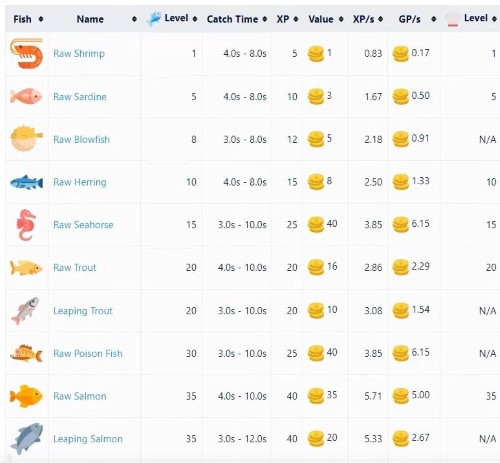The image size is (500, 463).
Task: Click the Raw Poison Fish icon
Action: tap(26, 353)
